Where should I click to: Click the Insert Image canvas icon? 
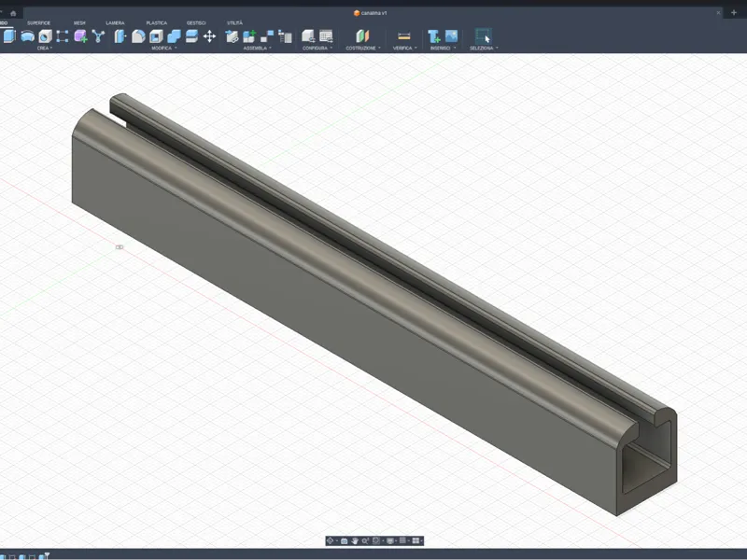[451, 36]
